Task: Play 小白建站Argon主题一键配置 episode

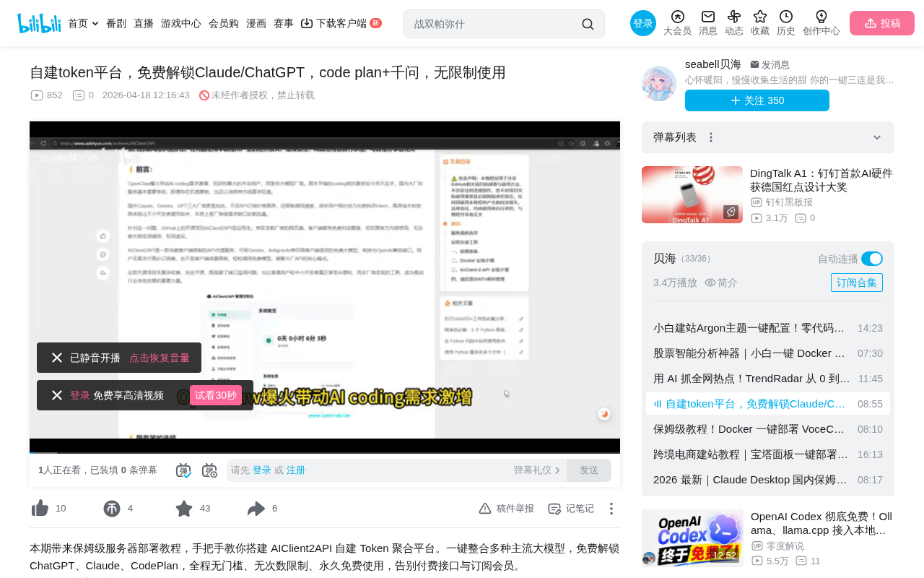Action: [768, 328]
